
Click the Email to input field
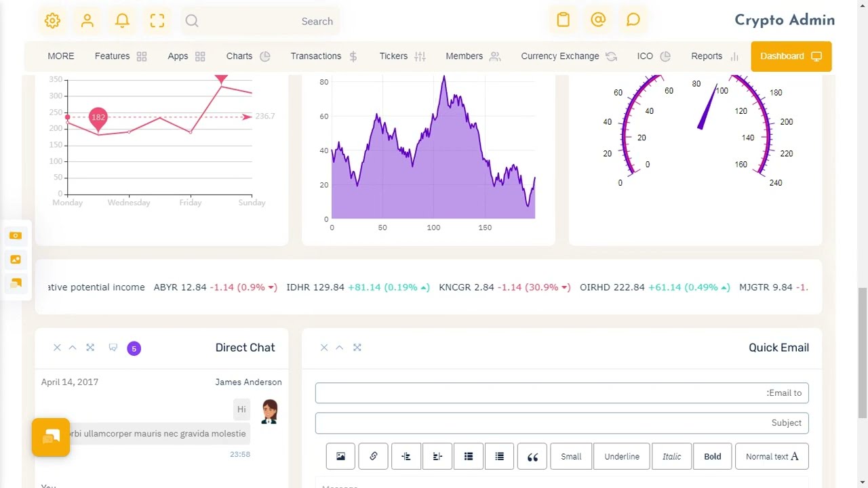coord(561,393)
